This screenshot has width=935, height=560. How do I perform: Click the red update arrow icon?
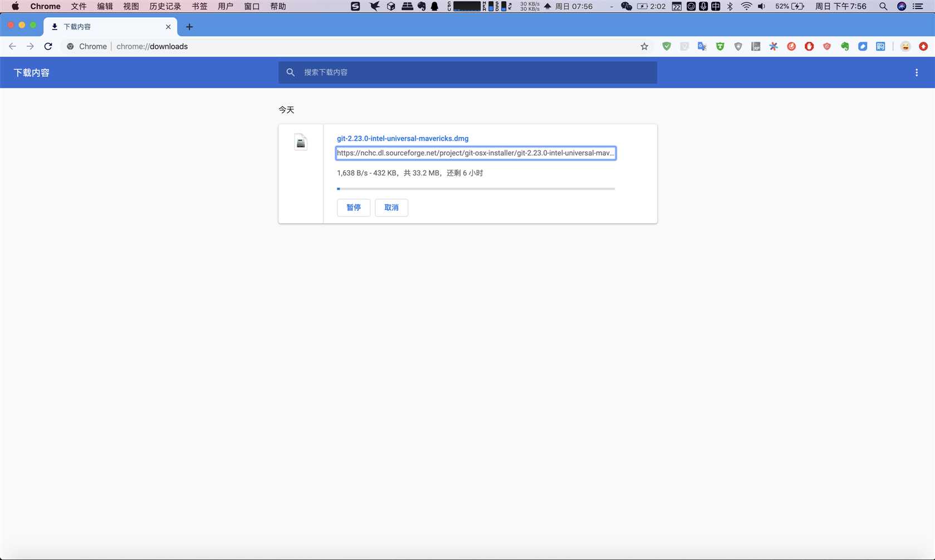click(923, 47)
